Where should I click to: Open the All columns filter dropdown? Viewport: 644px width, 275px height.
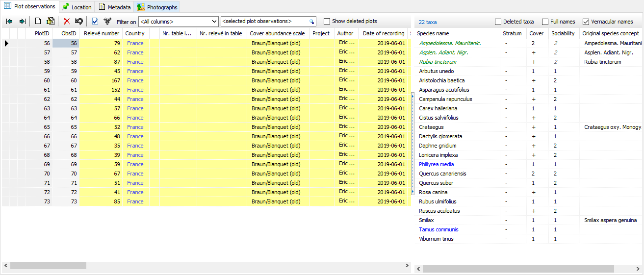coord(213,22)
